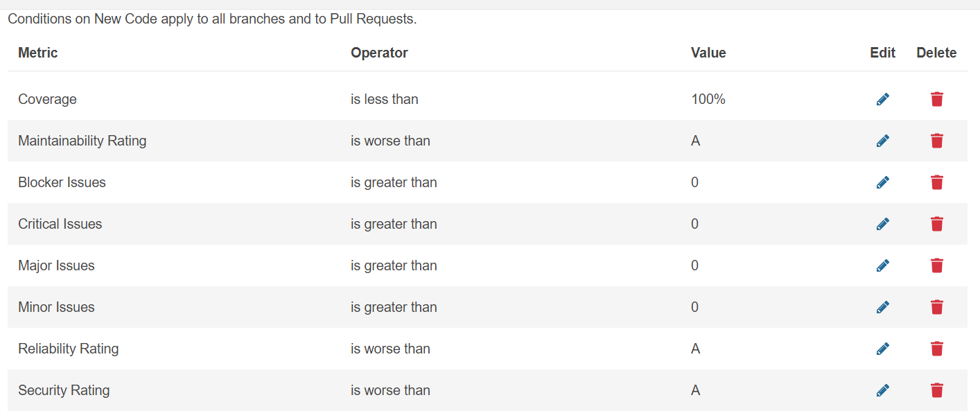
Task: Edit the Security Rating condition
Action: point(882,390)
